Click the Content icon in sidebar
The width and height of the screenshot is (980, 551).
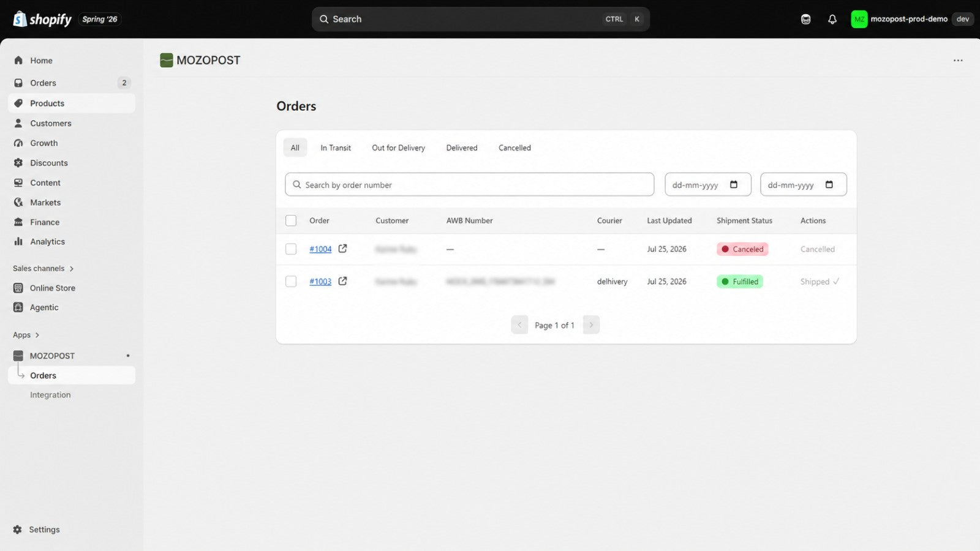point(18,182)
